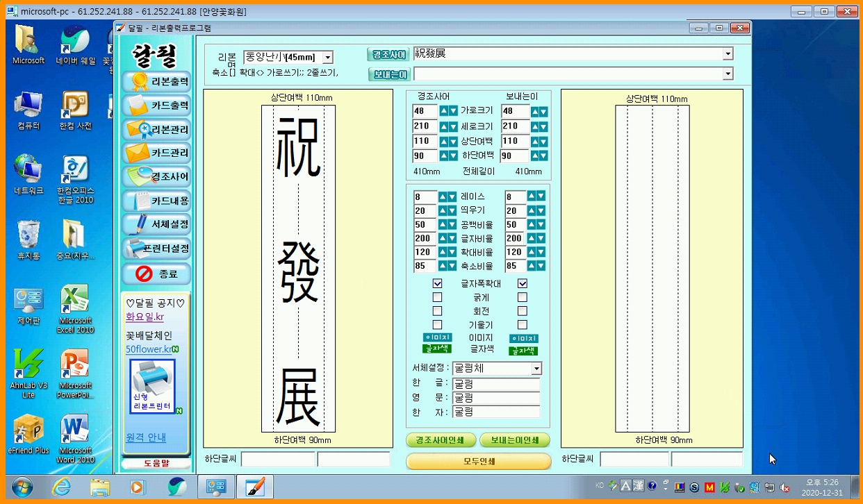Open 서체설정 font settings
Screen dimensions: 863x504
[156, 224]
